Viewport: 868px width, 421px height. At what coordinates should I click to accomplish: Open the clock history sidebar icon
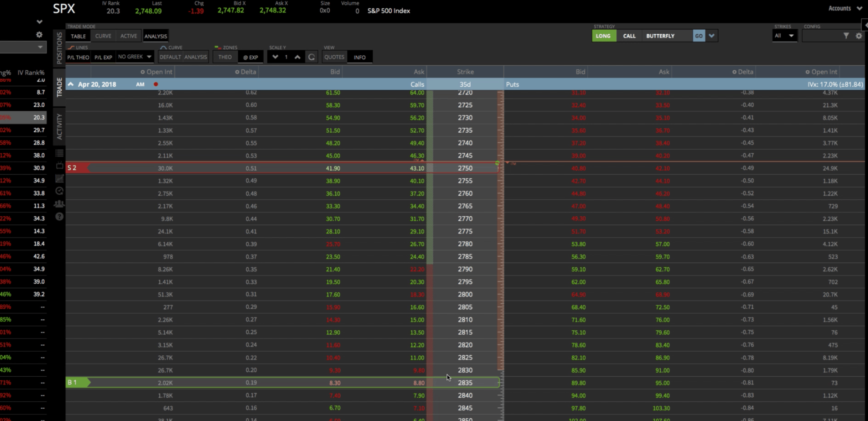point(59,191)
